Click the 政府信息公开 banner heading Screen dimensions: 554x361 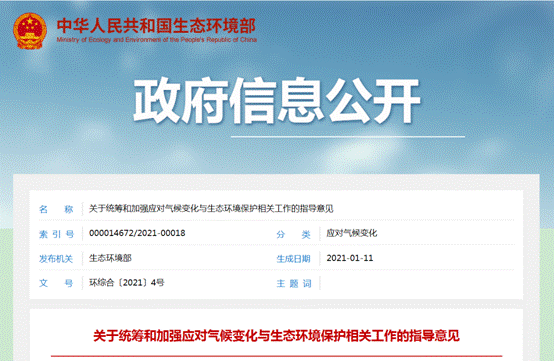[x=277, y=101]
